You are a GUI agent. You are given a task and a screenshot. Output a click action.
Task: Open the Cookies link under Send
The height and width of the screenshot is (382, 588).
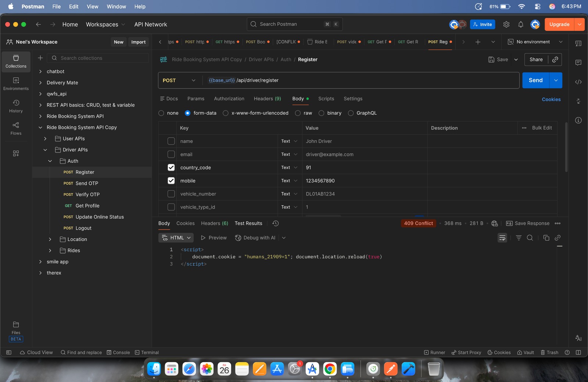coord(551,100)
